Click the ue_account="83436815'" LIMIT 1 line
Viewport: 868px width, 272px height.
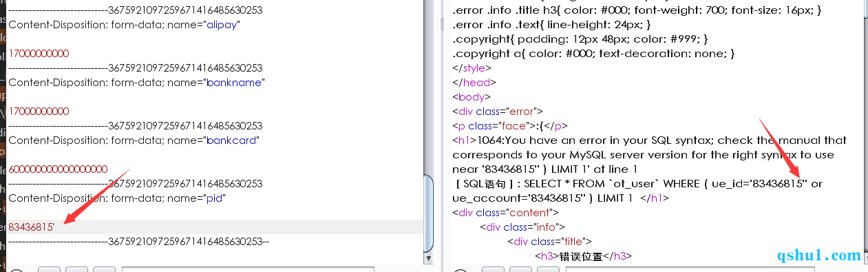click(561, 198)
